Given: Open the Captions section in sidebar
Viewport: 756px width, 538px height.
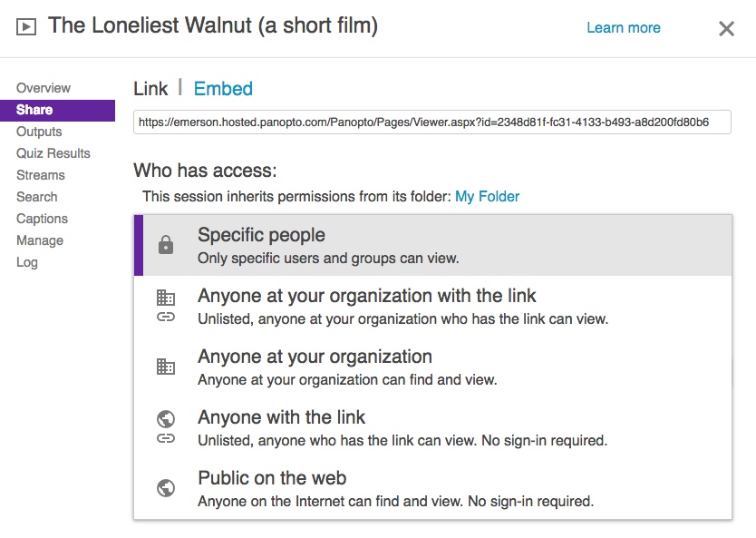Looking at the screenshot, I should 42,219.
